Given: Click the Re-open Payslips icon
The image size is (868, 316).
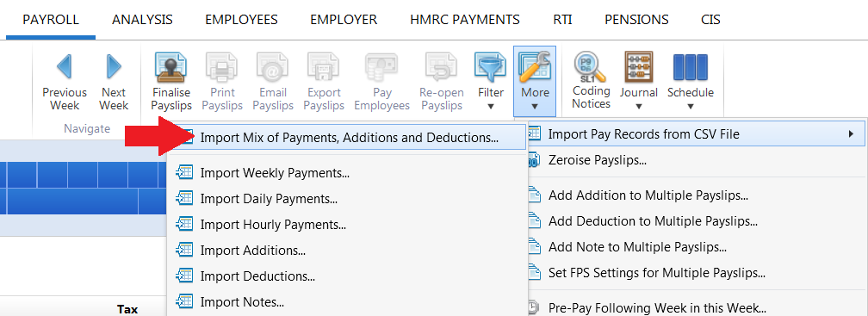Looking at the screenshot, I should tap(441, 67).
